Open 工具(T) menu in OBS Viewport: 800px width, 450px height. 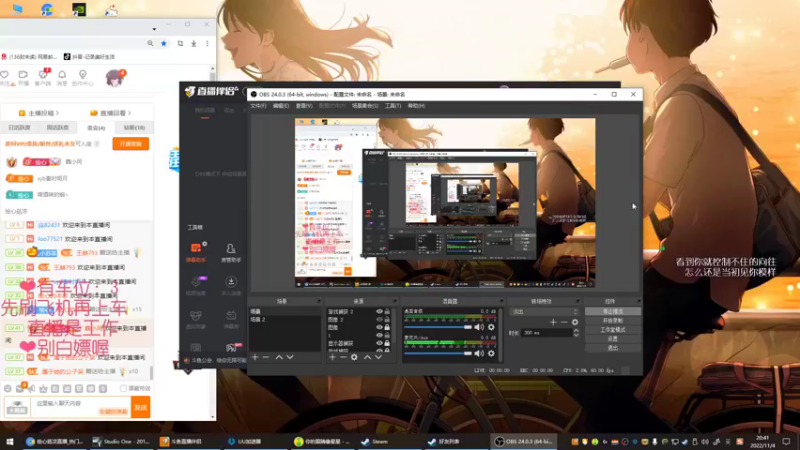(x=393, y=106)
